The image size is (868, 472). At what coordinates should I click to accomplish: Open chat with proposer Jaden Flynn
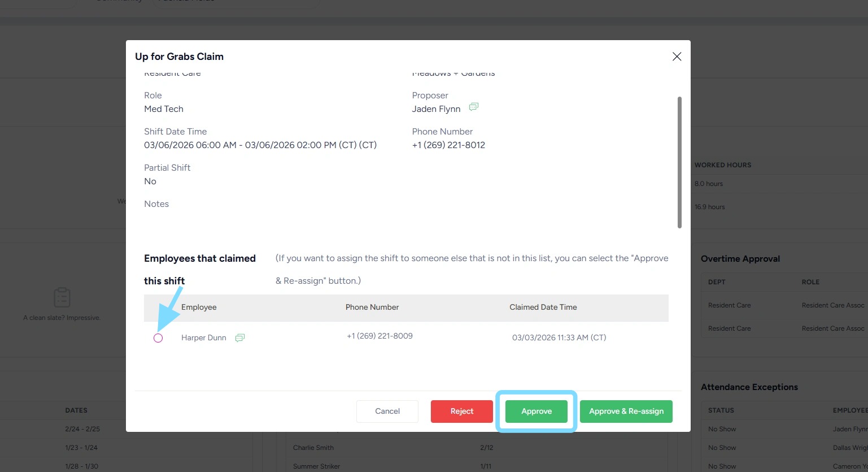click(473, 107)
